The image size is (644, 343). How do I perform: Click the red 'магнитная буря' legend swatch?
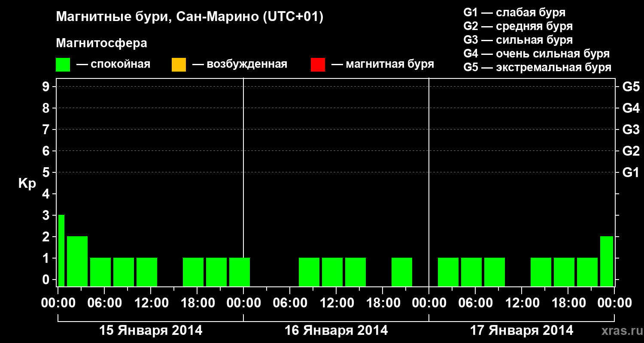[x=318, y=64]
